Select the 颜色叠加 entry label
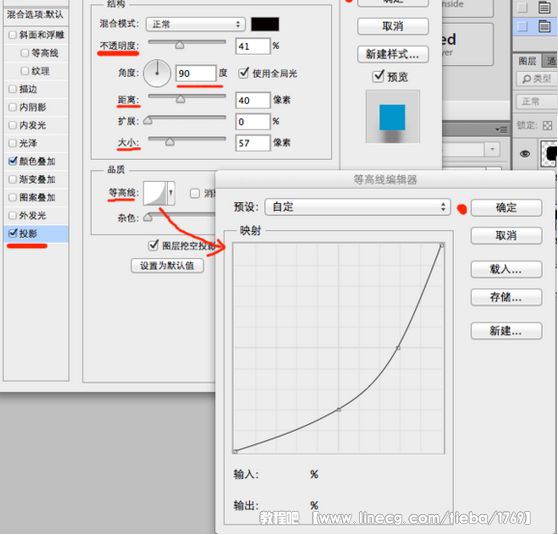The height and width of the screenshot is (535, 558). 37,161
